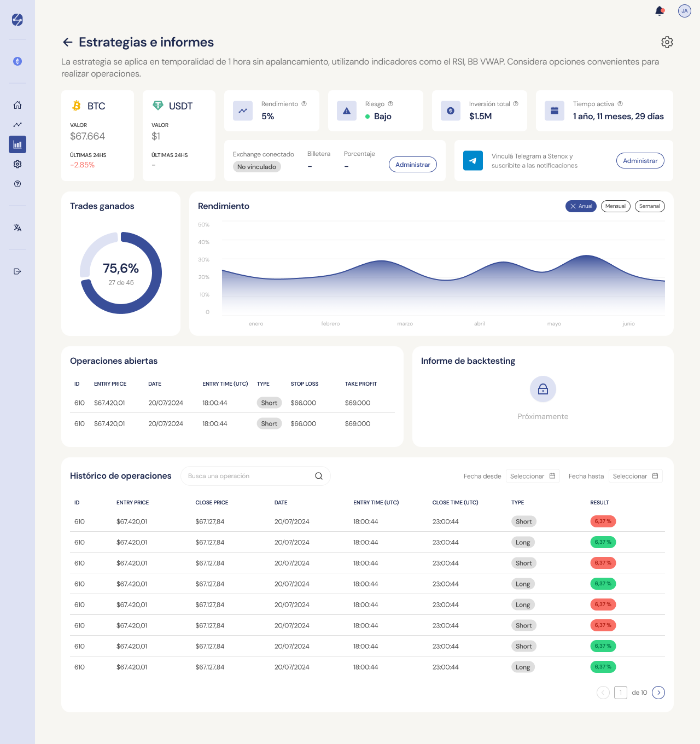Go back using the arrow beside Estrategias
Image resolution: width=700 pixels, height=744 pixels.
pyautogui.click(x=68, y=42)
